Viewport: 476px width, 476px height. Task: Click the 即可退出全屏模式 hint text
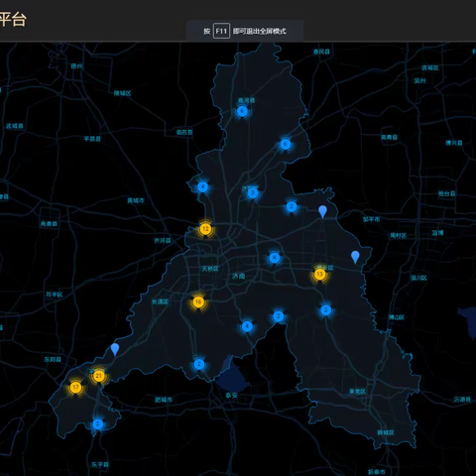(x=260, y=31)
